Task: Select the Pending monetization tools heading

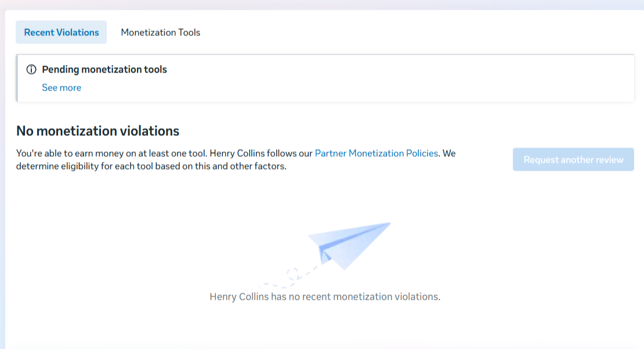Action: 104,70
